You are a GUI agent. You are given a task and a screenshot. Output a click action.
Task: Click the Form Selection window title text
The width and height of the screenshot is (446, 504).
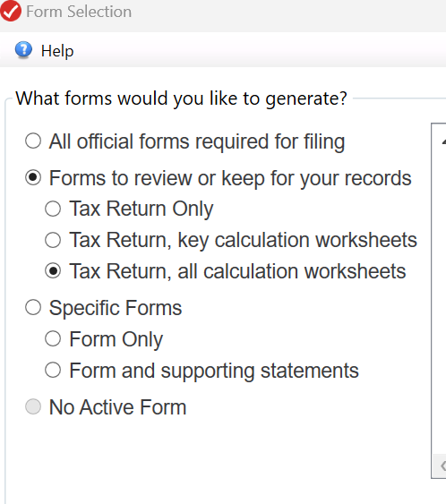pyautogui.click(x=79, y=12)
